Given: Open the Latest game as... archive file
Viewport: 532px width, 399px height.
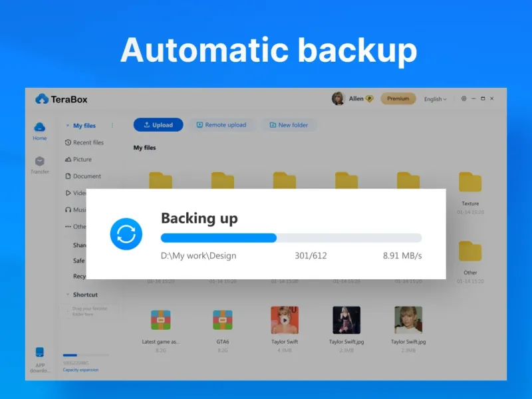Looking at the screenshot, I should pos(161,320).
